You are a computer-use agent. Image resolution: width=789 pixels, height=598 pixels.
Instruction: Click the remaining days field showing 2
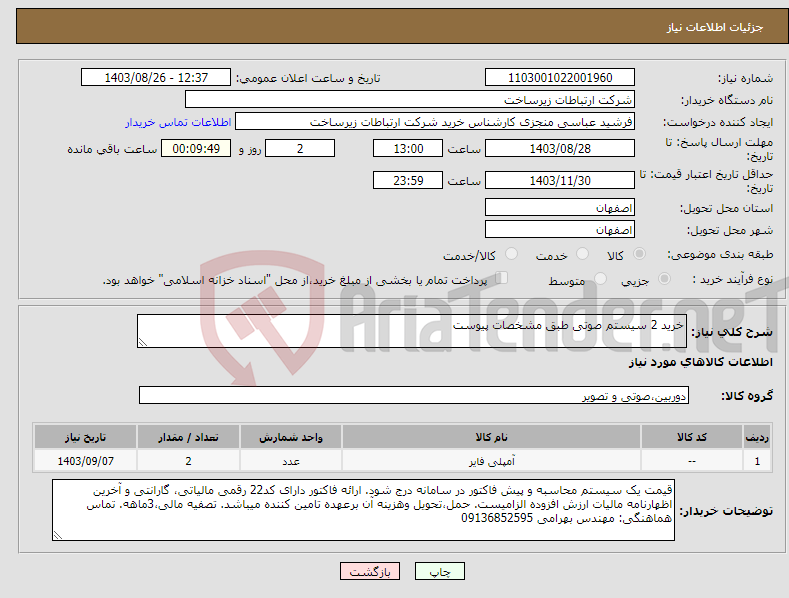[x=300, y=148]
